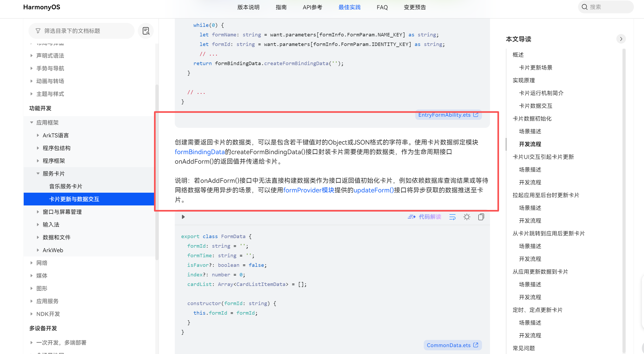Image resolution: width=644 pixels, height=354 pixels.
Task: Toggle code line wrap icon
Action: click(x=452, y=217)
